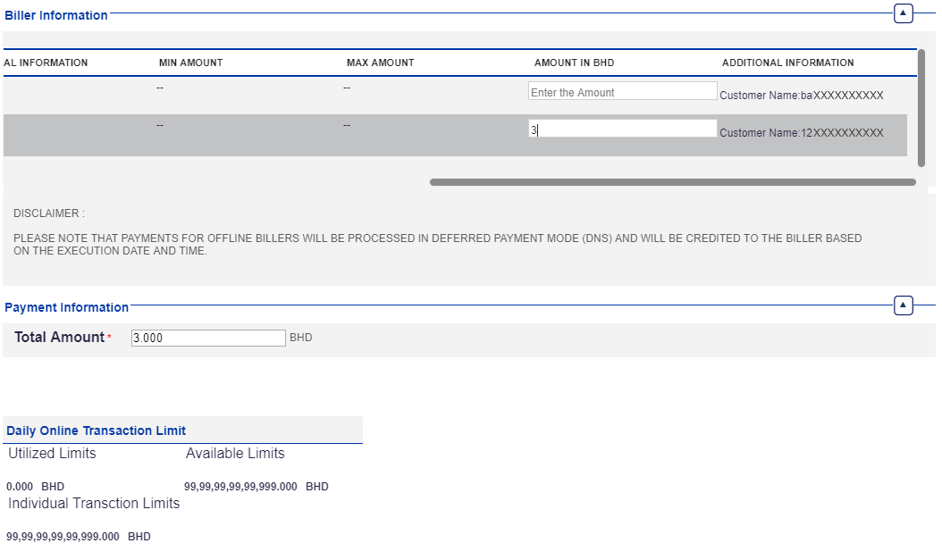The image size is (942, 560).
Task: Click the MIN AMOUNT column header
Action: (x=190, y=63)
